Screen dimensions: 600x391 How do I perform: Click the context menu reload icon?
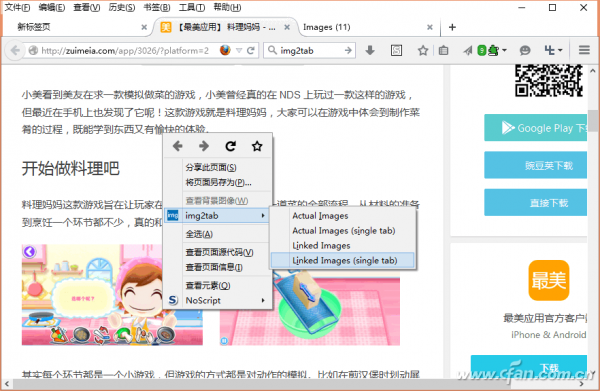(230, 146)
